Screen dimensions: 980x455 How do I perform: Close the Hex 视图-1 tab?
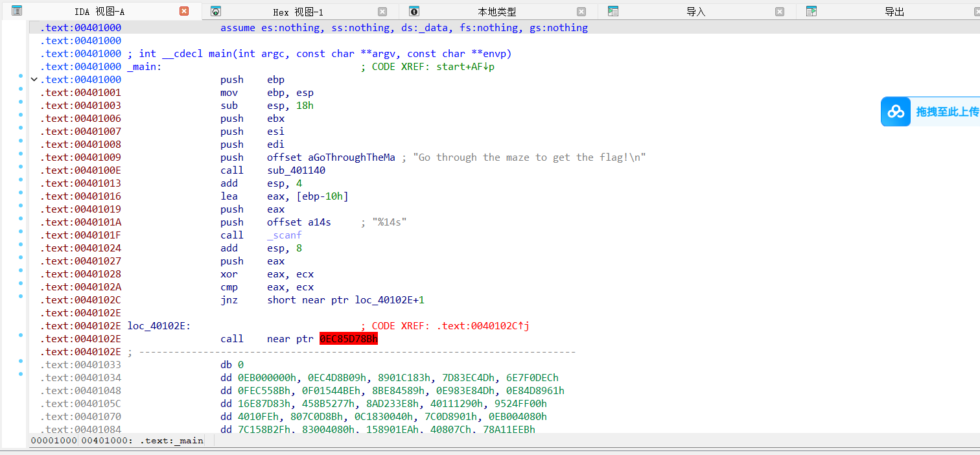point(382,11)
